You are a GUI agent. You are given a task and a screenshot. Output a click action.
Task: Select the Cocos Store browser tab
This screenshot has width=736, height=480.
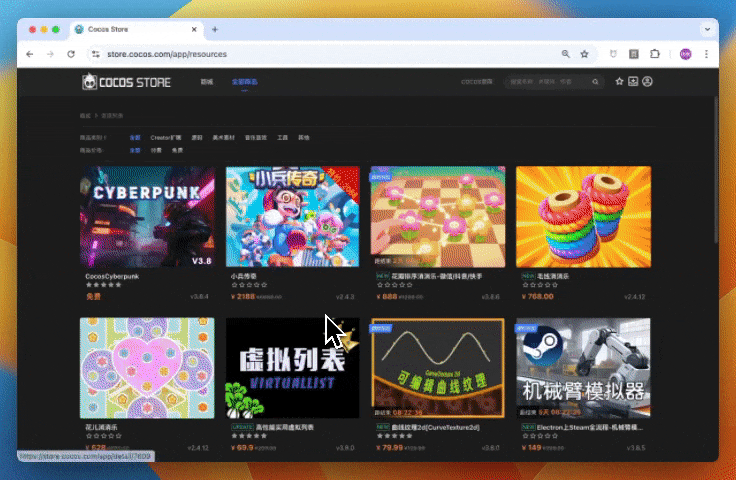tap(136, 30)
